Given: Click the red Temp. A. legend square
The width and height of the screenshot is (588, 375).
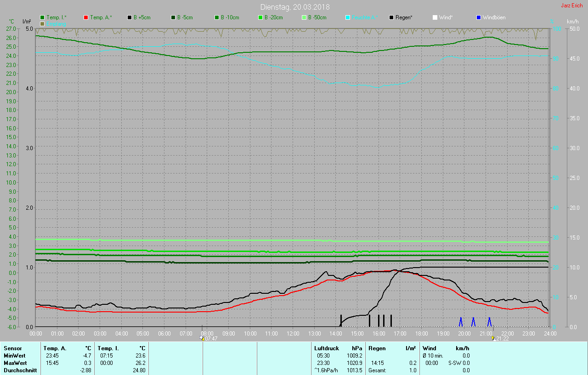Looking at the screenshot, I should [86, 17].
